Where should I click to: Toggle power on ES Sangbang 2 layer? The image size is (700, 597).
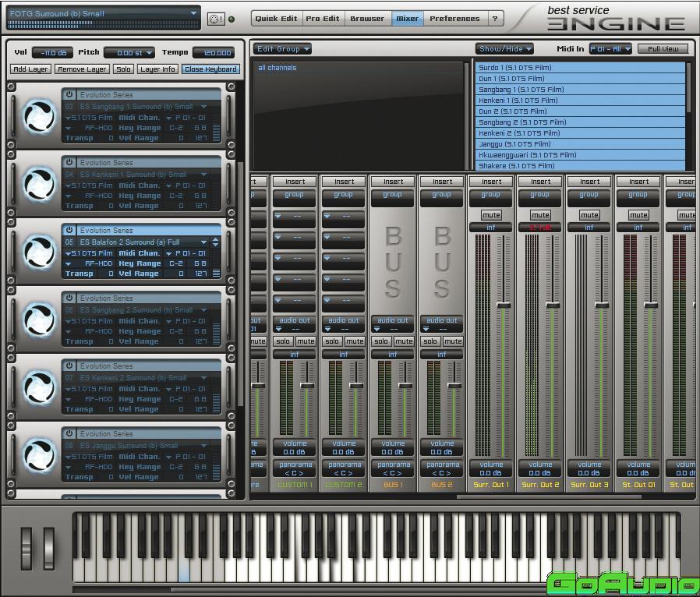point(69,298)
